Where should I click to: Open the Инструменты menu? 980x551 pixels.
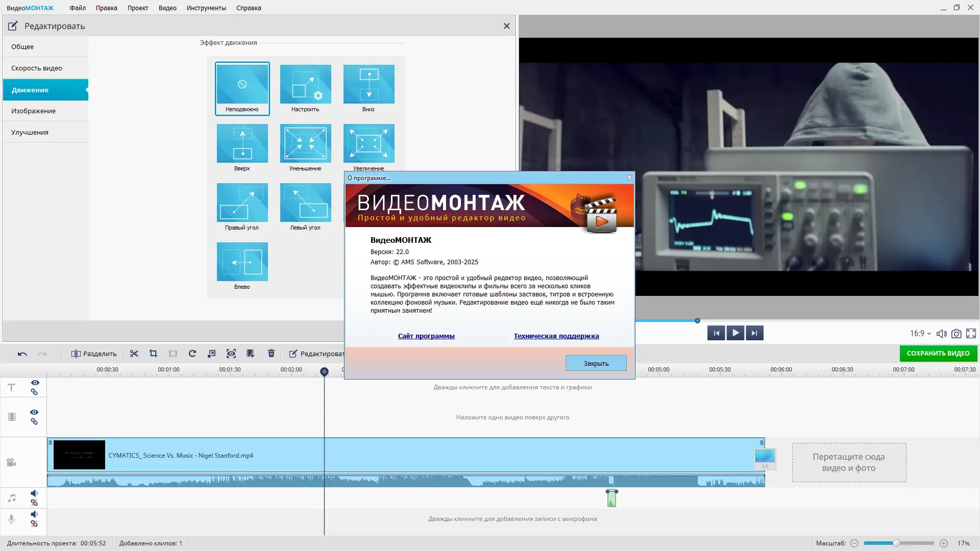point(206,8)
